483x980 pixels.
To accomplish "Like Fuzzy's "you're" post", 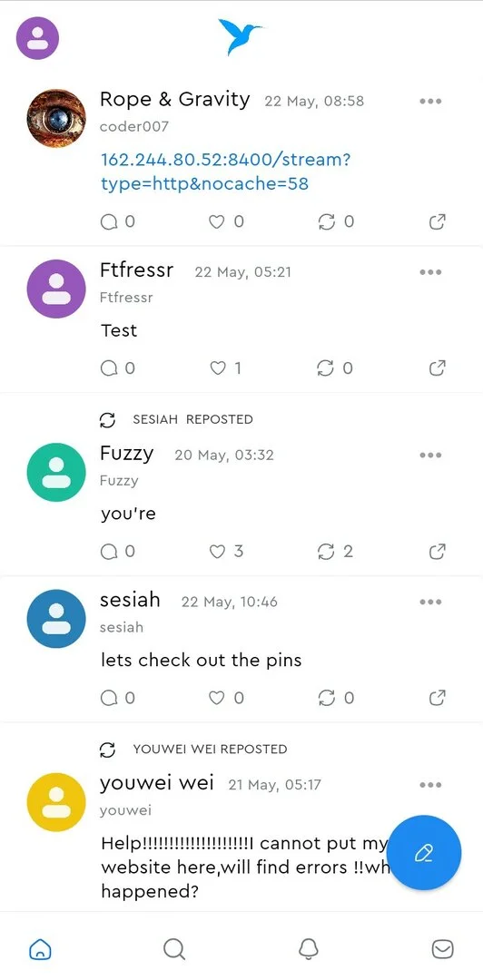I will (x=217, y=552).
